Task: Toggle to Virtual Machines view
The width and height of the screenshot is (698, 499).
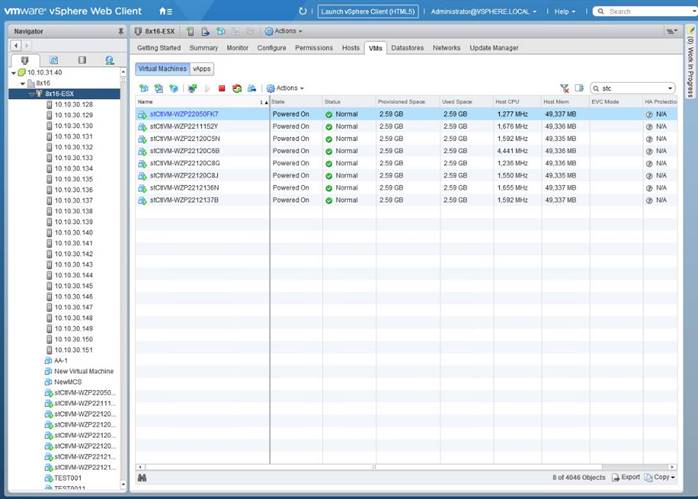Action: (162, 69)
